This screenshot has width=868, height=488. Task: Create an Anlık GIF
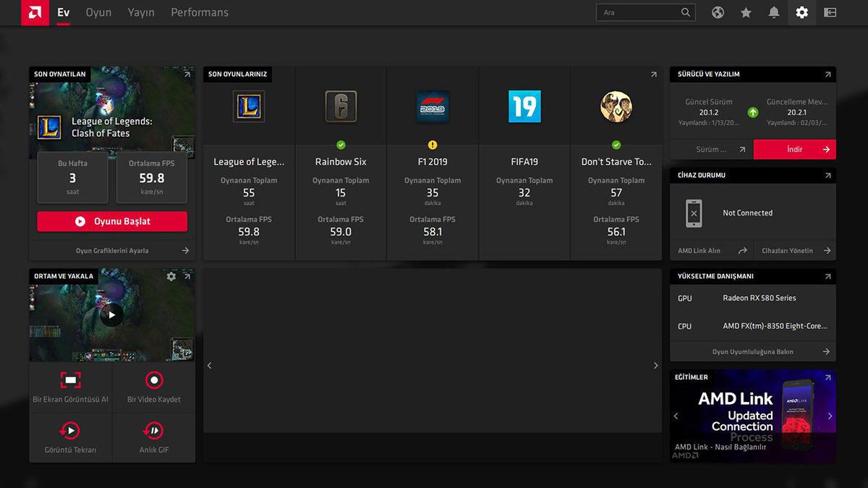click(153, 437)
